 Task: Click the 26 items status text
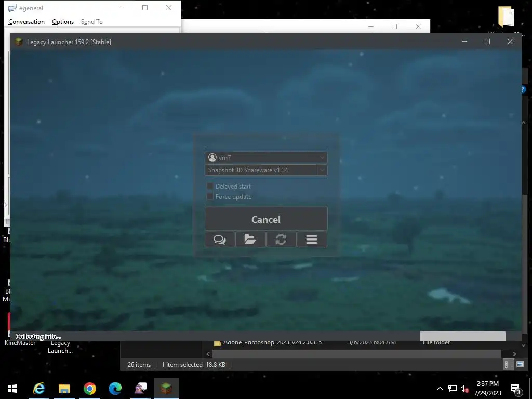coord(139,365)
